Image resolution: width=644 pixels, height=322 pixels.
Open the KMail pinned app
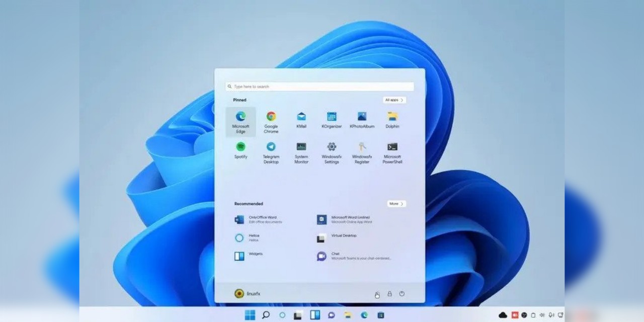coord(301,120)
